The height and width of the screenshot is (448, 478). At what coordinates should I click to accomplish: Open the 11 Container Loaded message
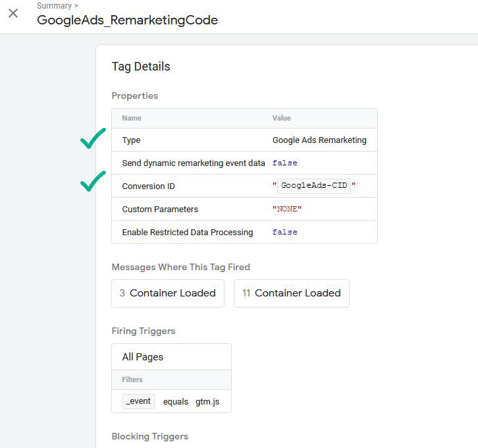point(292,293)
